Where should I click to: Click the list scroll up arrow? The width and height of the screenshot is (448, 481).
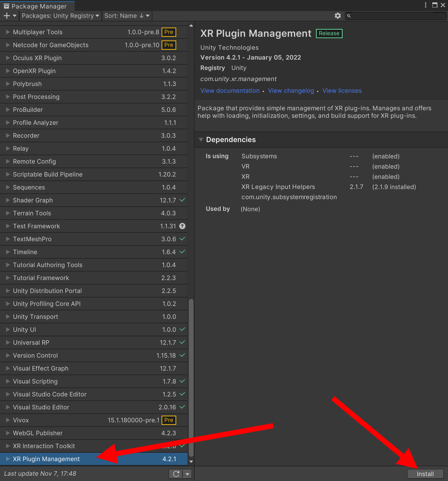pyautogui.click(x=191, y=26)
